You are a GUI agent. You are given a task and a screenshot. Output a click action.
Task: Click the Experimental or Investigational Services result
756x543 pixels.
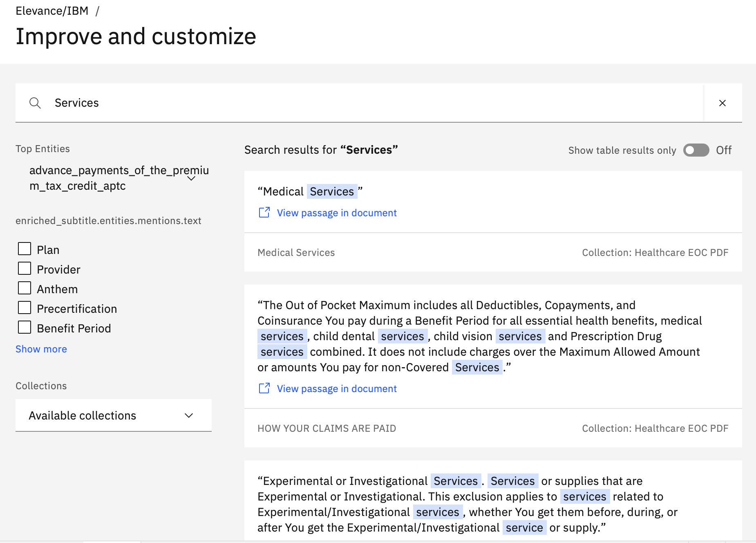pyautogui.click(x=450, y=504)
